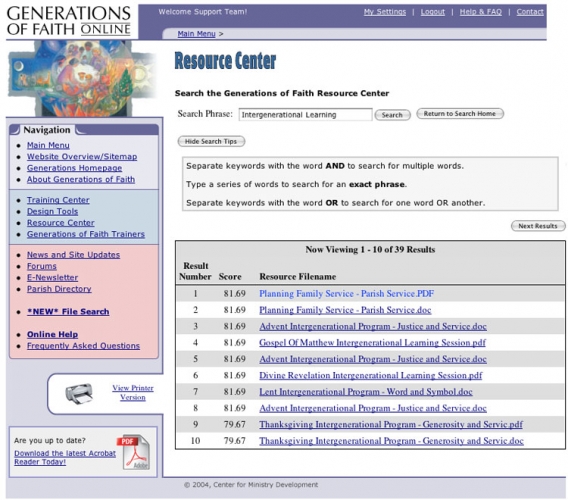Click the Search Phrase input field

[x=305, y=114]
